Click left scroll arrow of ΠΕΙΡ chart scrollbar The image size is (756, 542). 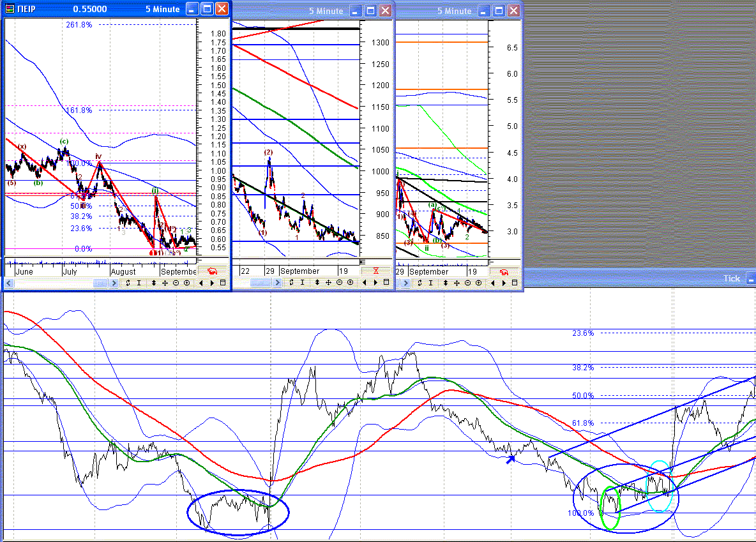pos(9,283)
